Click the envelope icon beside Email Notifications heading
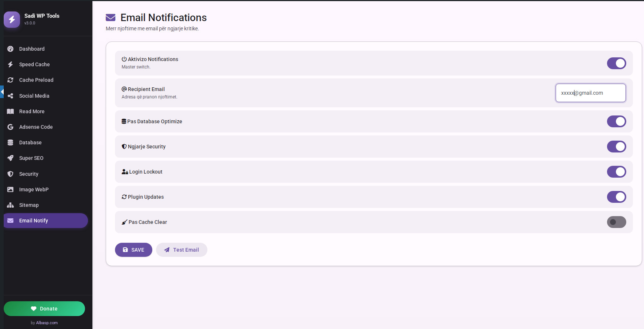 (111, 17)
